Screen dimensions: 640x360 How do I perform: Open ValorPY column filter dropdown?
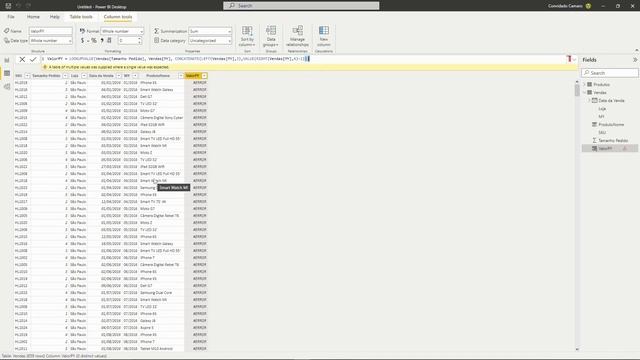coord(204,76)
